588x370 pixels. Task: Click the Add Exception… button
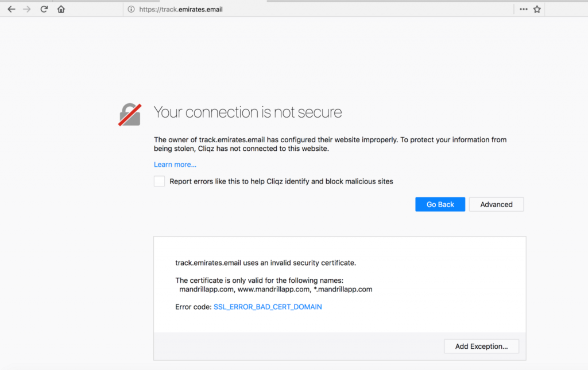pyautogui.click(x=482, y=346)
